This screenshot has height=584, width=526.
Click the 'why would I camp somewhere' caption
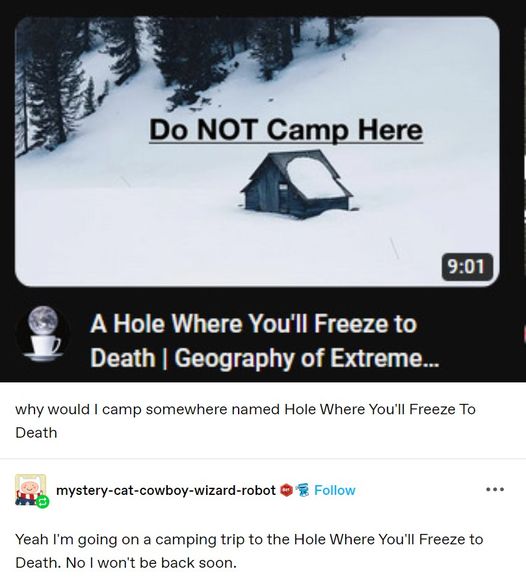click(x=245, y=421)
